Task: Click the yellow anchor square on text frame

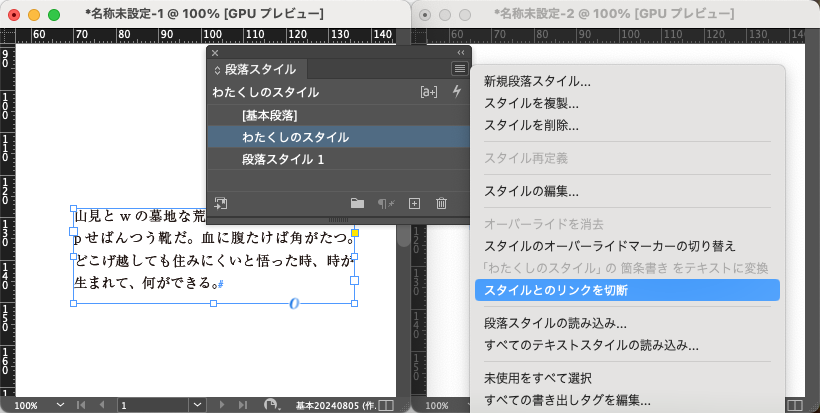Action: pos(354,233)
